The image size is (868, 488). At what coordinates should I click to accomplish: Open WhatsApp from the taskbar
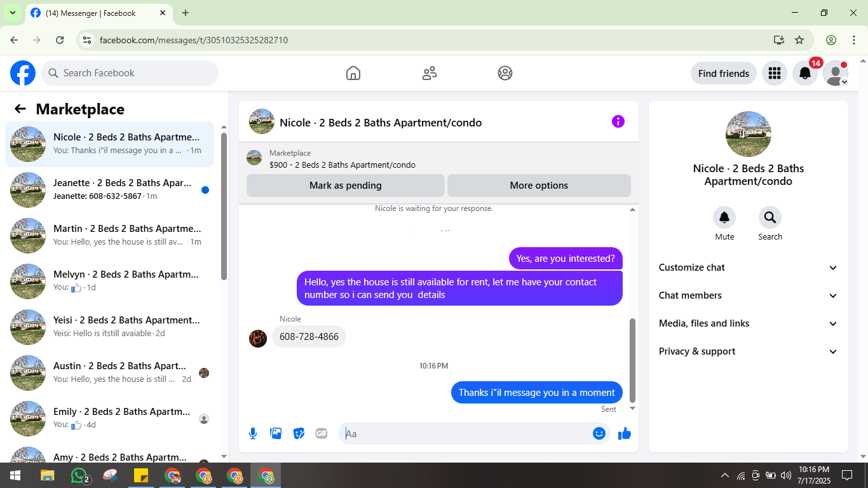[x=79, y=475]
